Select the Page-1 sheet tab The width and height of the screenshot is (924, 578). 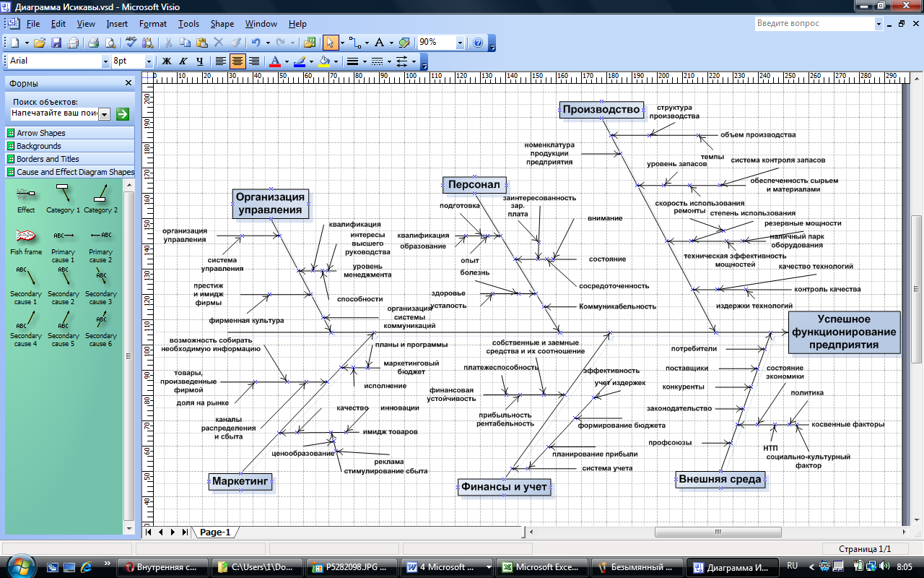click(x=215, y=532)
